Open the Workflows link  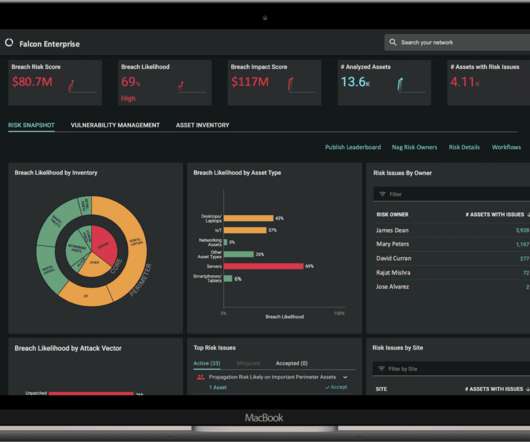(506, 147)
